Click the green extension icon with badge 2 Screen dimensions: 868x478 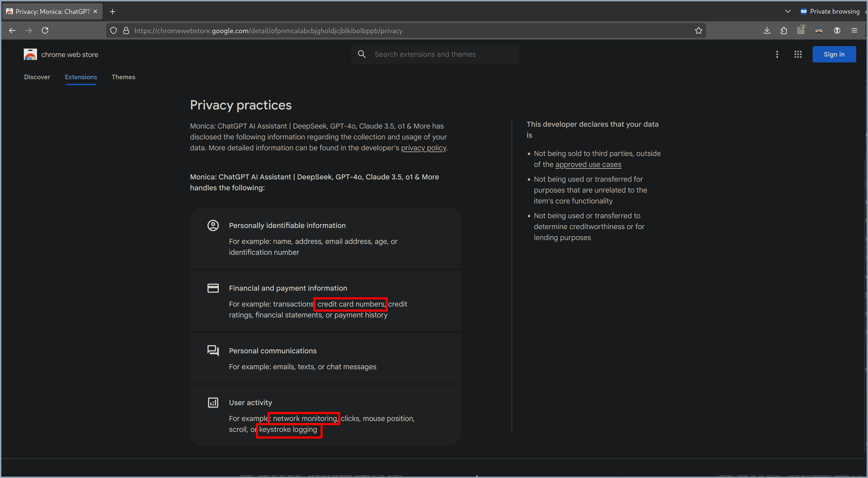click(801, 30)
